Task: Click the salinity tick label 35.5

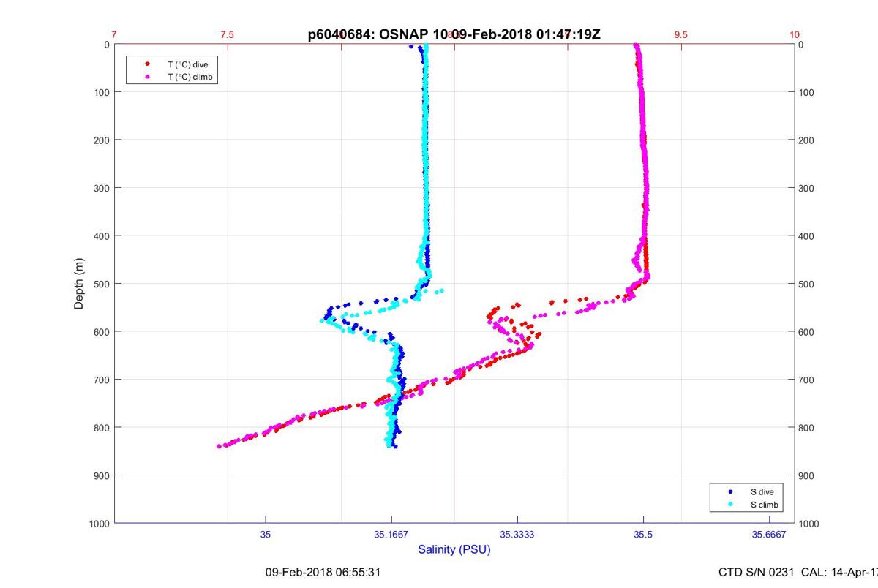Action: point(643,535)
